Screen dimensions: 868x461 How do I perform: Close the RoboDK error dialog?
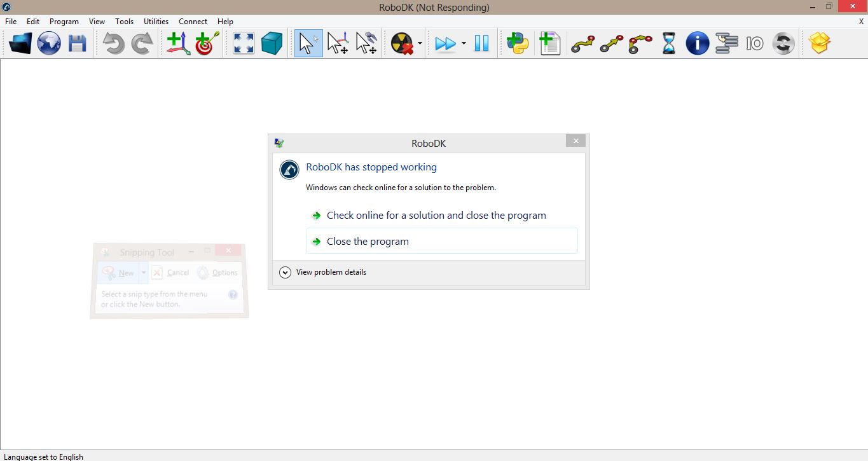(x=575, y=141)
